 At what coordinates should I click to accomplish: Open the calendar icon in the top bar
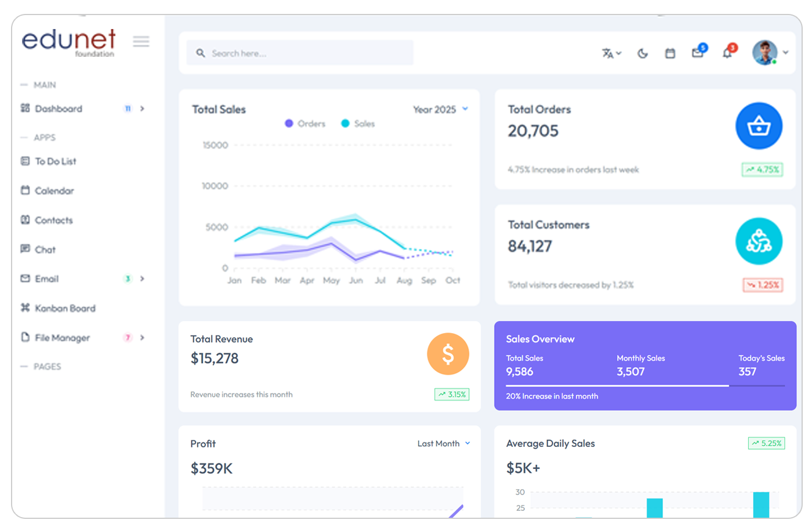click(x=670, y=53)
